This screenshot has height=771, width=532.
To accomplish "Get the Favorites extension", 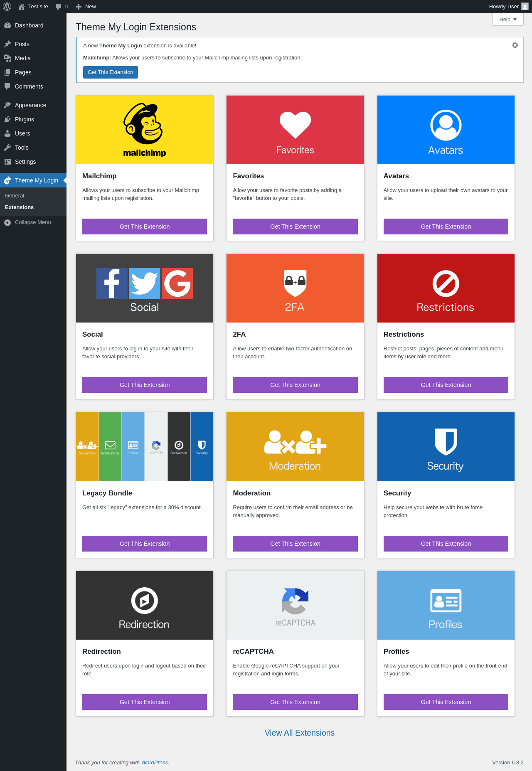I will tap(295, 227).
